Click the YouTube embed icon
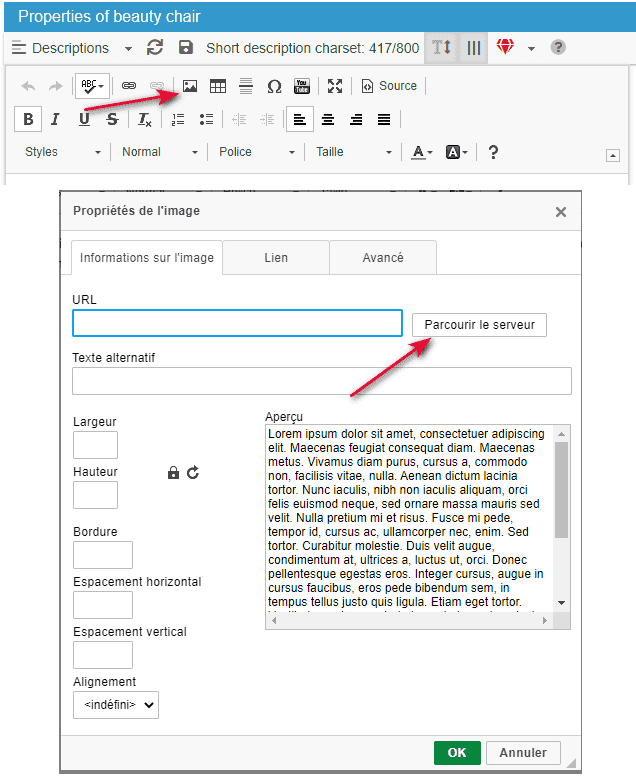This screenshot has height=776, width=636. point(301,86)
